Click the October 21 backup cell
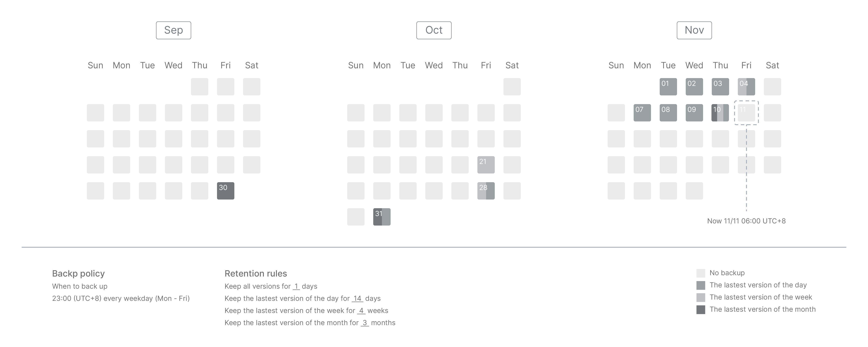The height and width of the screenshot is (347, 868). [486, 165]
